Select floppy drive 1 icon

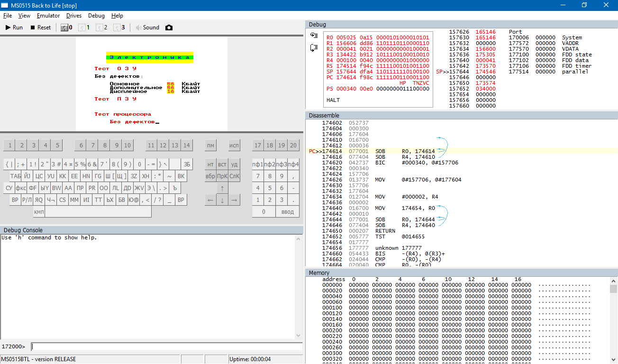84,27
